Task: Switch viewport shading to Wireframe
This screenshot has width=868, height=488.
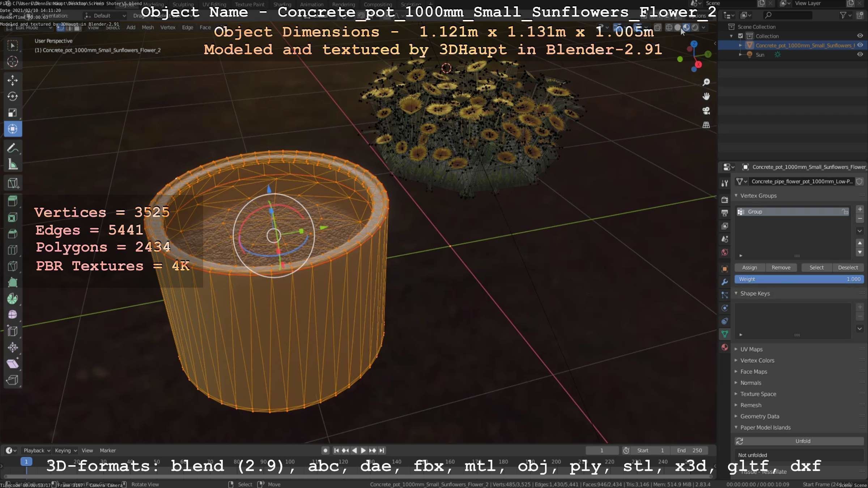Action: [669, 27]
